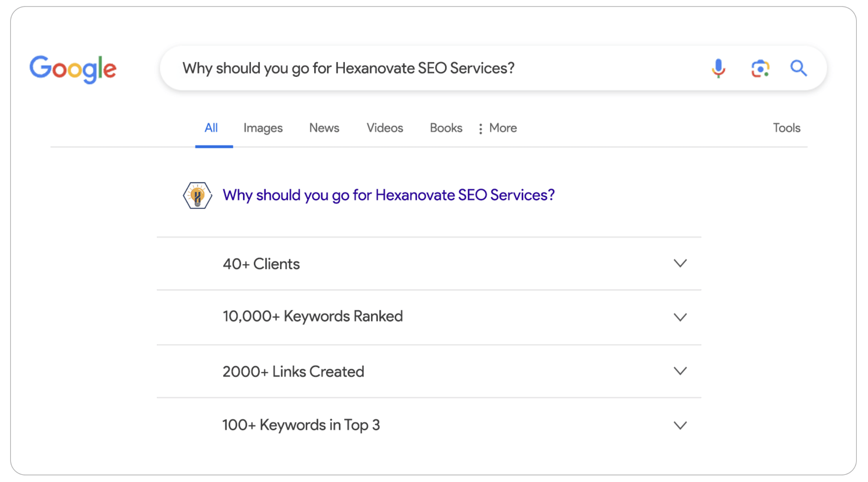Expand the 2000+ Links Created chevron
868x482 pixels.
point(680,371)
